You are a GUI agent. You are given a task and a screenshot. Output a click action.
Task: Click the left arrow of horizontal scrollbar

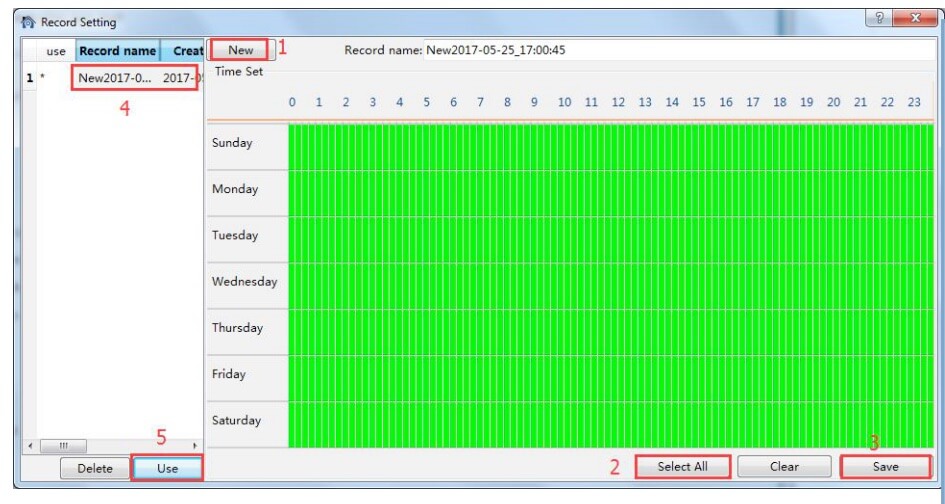[31, 446]
